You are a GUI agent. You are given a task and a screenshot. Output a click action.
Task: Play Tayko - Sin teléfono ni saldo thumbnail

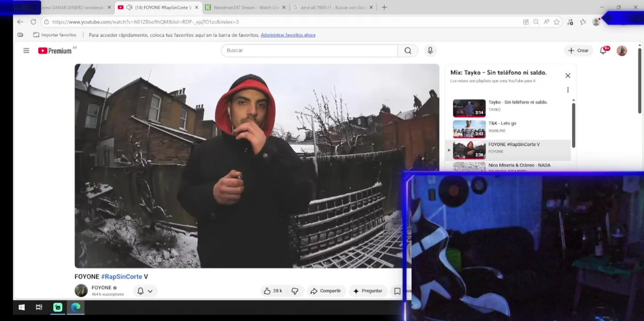469,108
